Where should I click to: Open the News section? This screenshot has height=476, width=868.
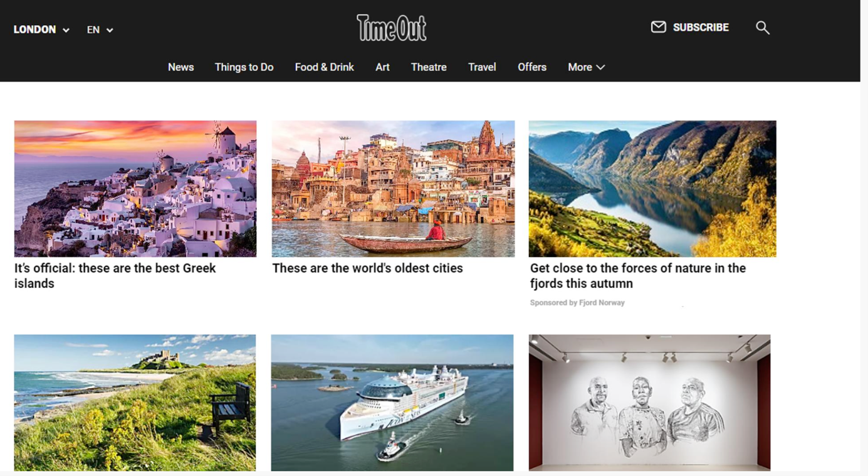pyautogui.click(x=180, y=67)
